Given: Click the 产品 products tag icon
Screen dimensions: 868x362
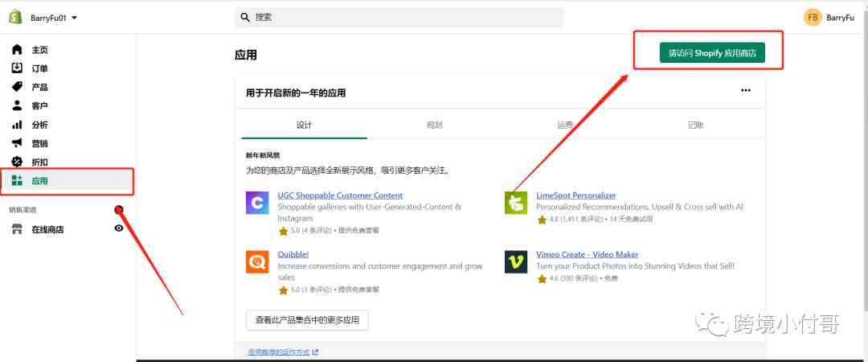Looking at the screenshot, I should click(x=17, y=87).
